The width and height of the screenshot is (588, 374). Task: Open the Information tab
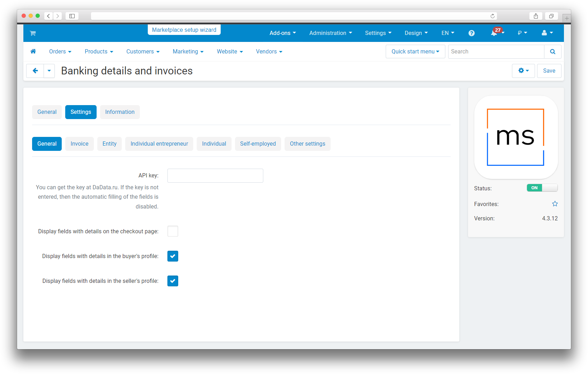click(x=120, y=112)
